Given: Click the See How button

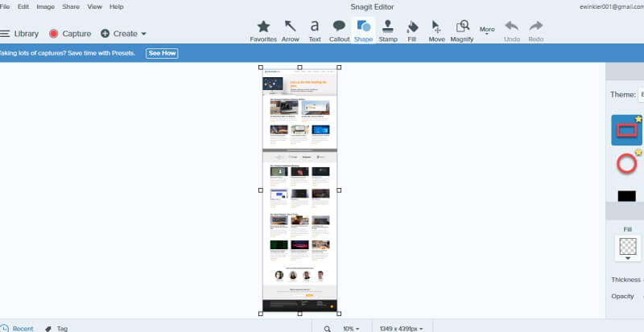Looking at the screenshot, I should click(x=162, y=53).
